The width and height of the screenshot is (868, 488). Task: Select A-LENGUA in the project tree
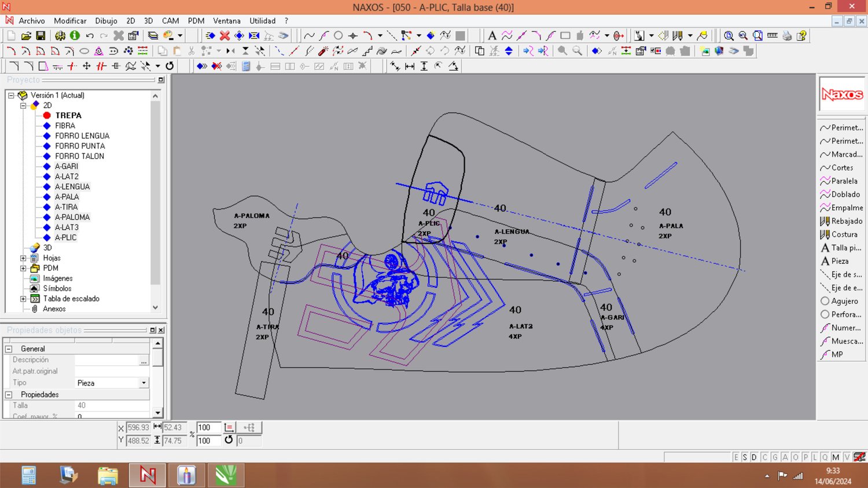click(72, 187)
